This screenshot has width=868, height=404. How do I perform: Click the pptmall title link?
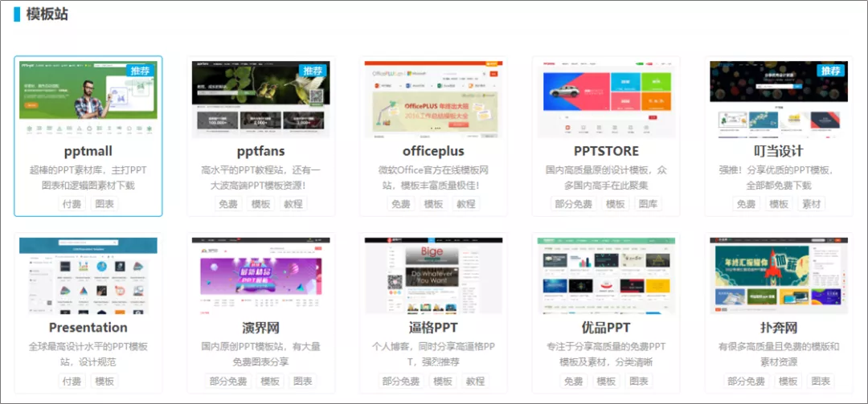pyautogui.click(x=88, y=151)
